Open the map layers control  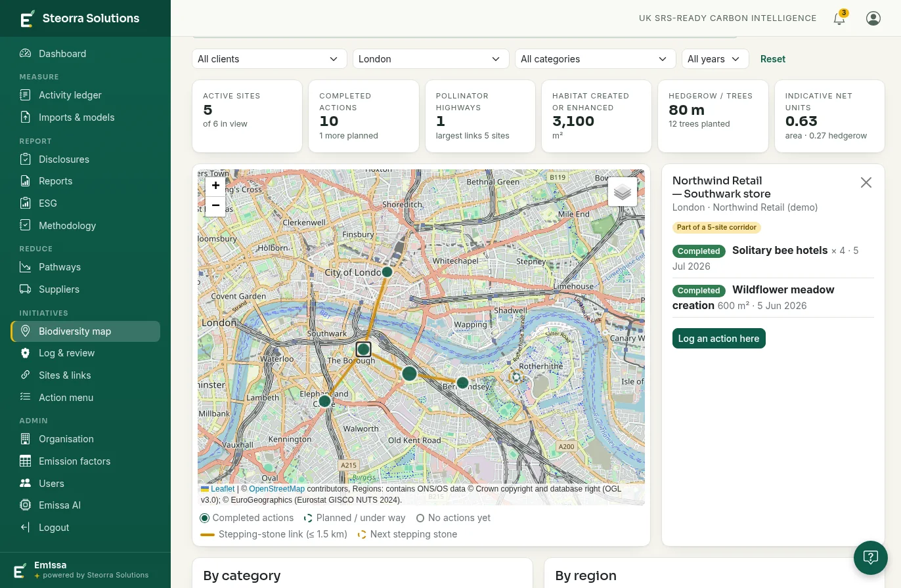623,192
